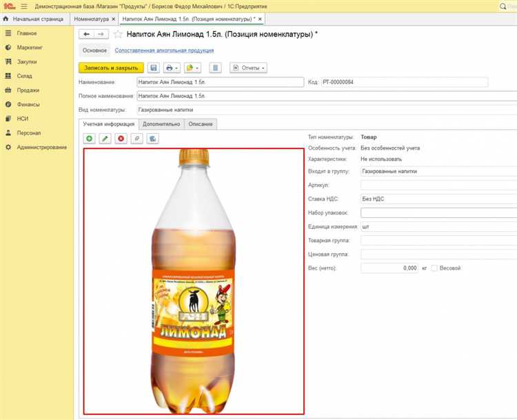Click the Товарная группа field
This screenshot has height=420, width=517.
coord(439,241)
